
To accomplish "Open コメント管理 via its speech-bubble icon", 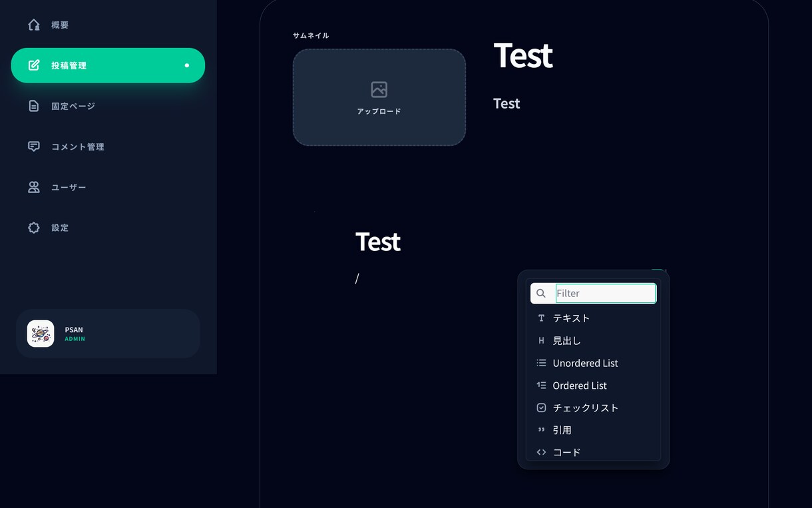I will coord(34,146).
